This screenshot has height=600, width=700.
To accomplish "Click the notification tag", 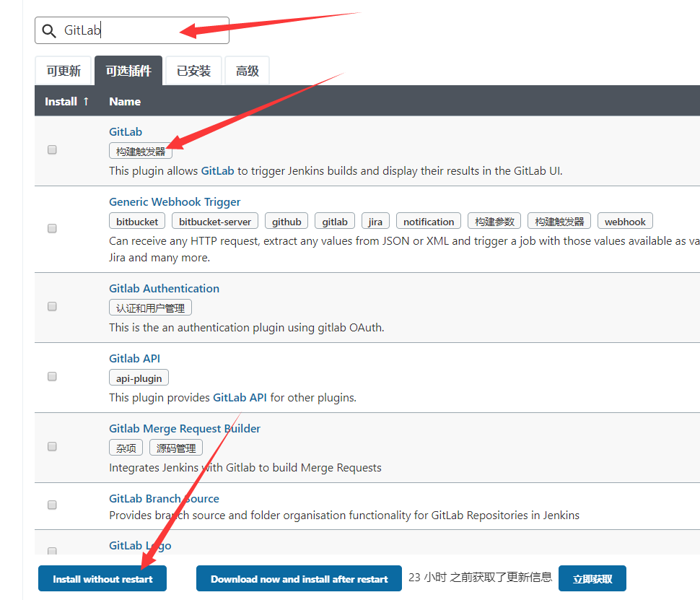I will 429,221.
